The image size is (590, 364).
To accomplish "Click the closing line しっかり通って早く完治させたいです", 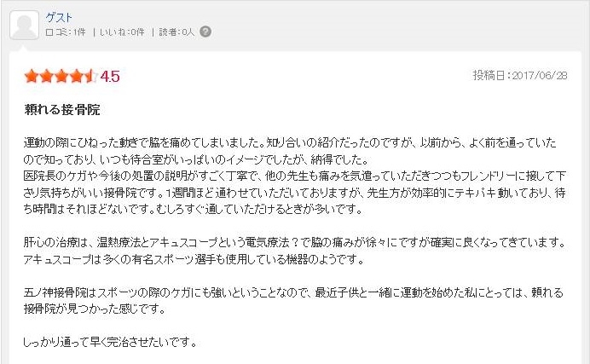I will pos(110,342).
